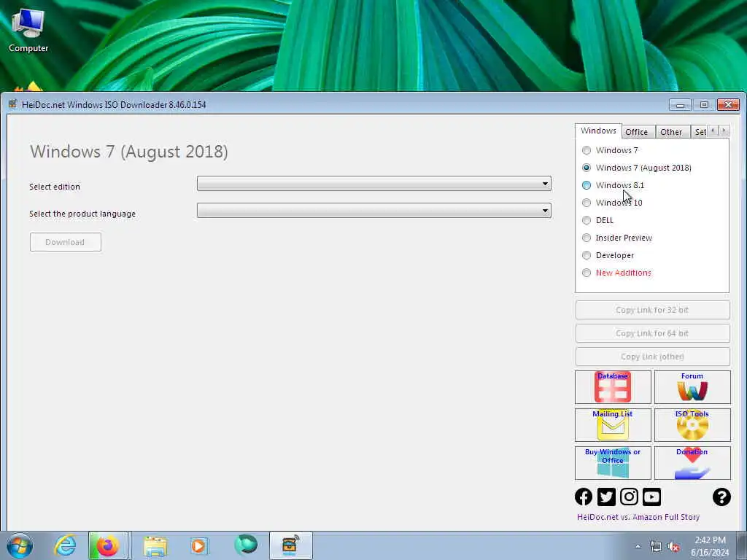Viewport: 747px width, 560px height.
Task: Click Select the product language label
Action: (x=82, y=214)
